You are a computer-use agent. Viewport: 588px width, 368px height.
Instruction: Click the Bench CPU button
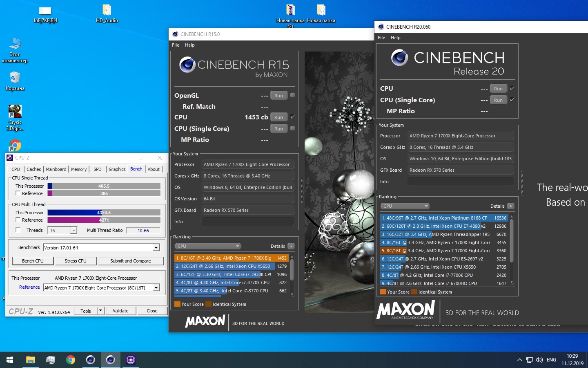(33, 261)
